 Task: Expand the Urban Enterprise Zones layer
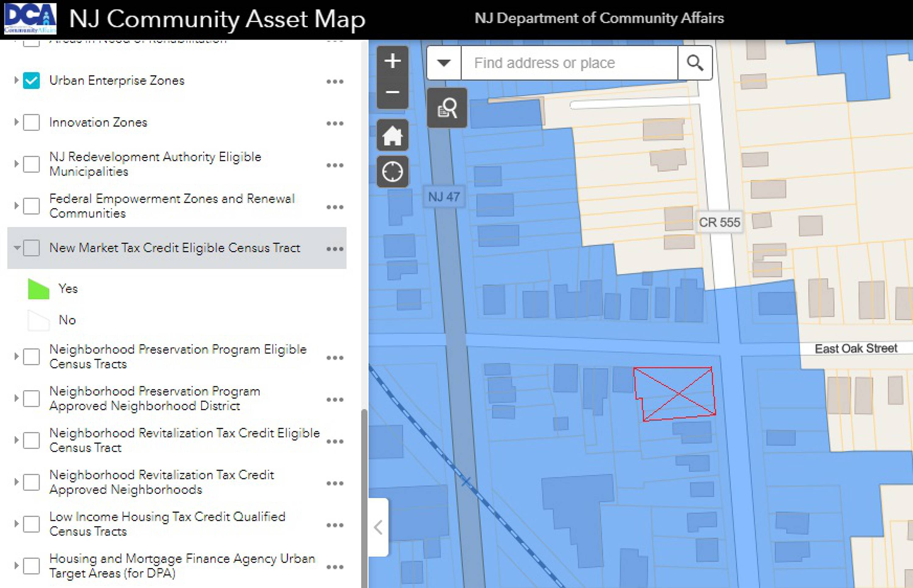pos(16,81)
